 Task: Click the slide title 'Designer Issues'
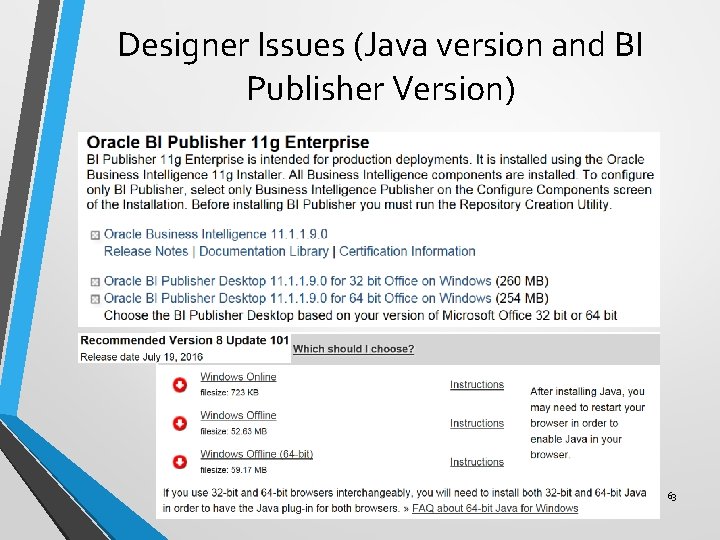pyautogui.click(x=380, y=66)
